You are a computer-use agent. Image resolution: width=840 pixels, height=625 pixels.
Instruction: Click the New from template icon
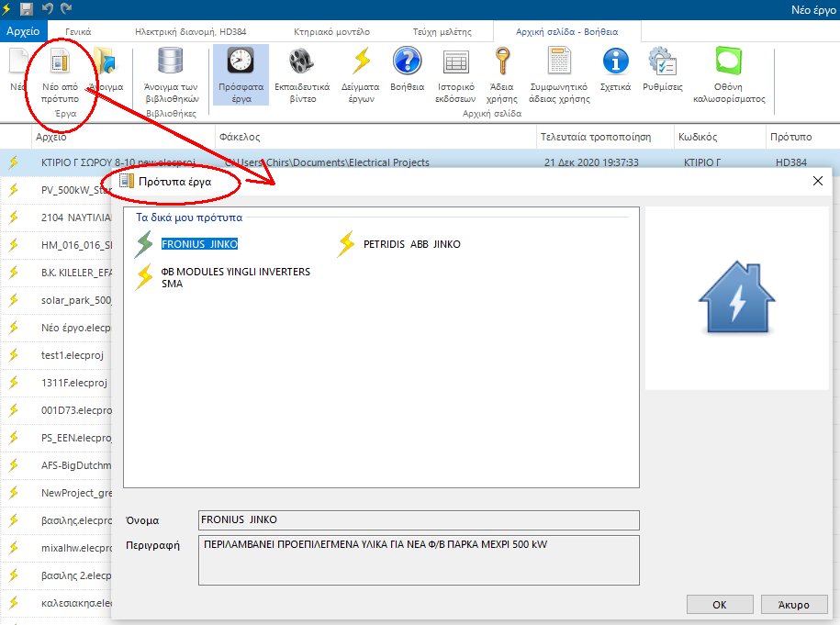pyautogui.click(x=60, y=62)
